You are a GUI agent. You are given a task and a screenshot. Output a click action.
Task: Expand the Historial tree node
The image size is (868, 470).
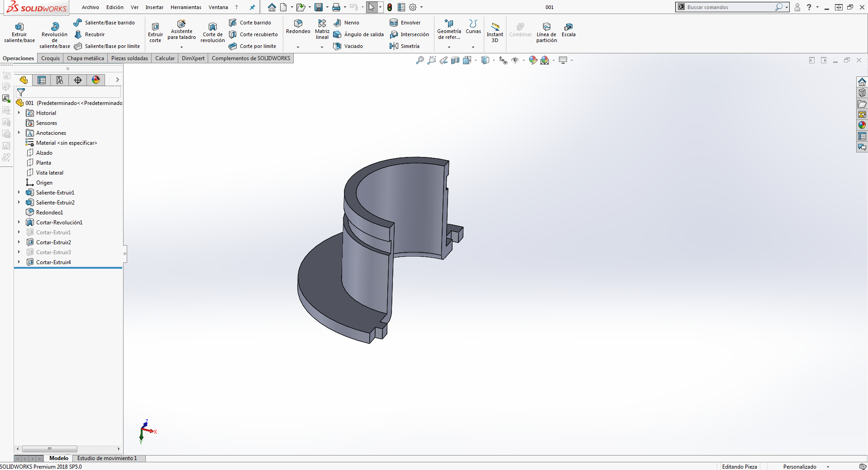coord(19,113)
